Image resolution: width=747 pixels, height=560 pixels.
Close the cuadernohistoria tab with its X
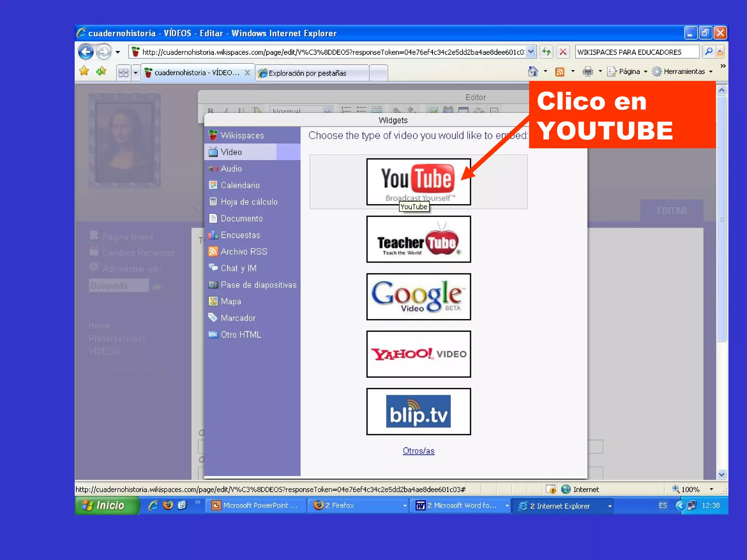pyautogui.click(x=247, y=73)
